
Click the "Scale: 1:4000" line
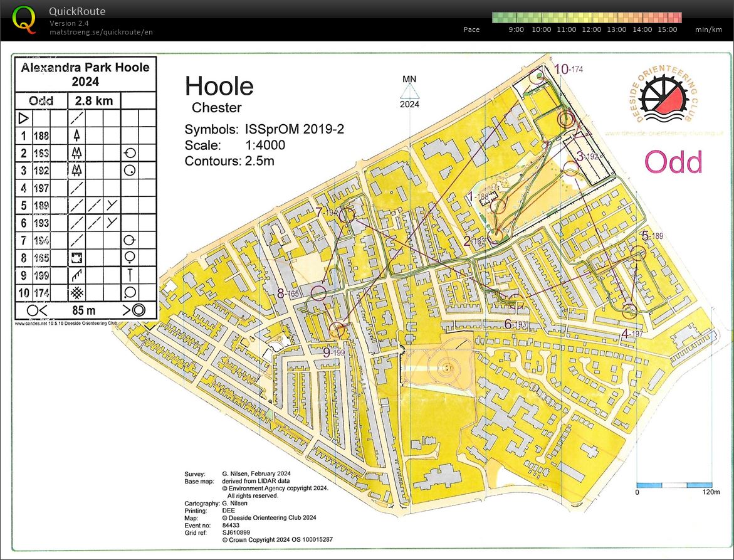[x=234, y=145]
